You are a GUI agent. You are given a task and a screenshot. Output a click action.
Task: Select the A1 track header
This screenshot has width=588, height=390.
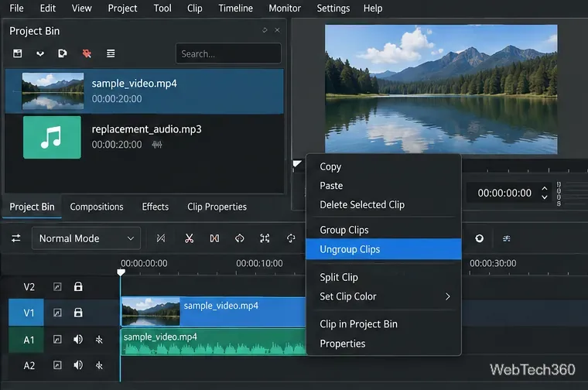26,340
